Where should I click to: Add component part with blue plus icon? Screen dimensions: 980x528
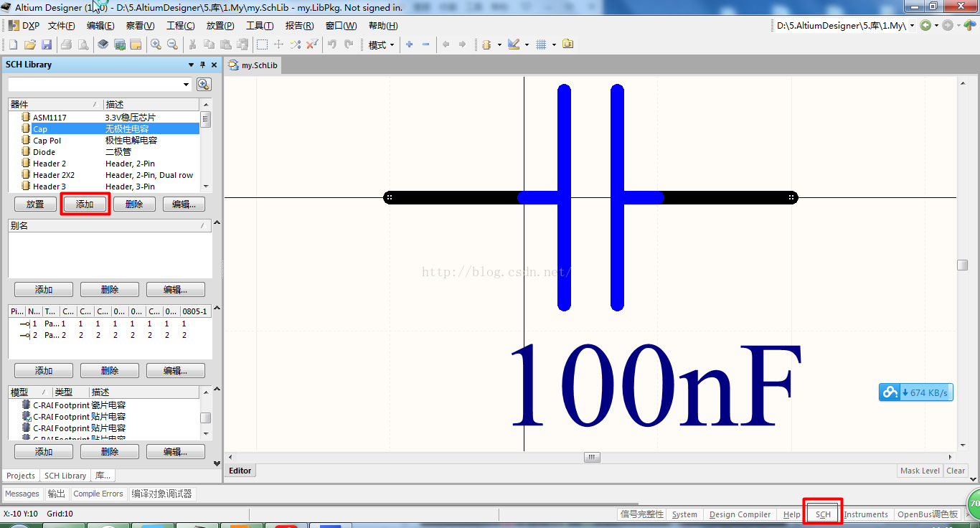[x=410, y=44]
